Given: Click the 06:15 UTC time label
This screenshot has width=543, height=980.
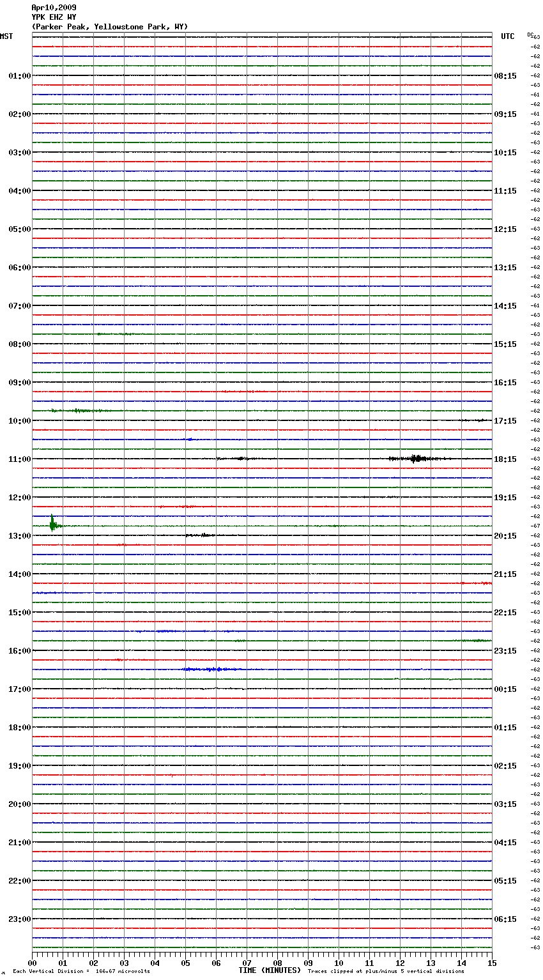Looking at the screenshot, I should click(505, 919).
